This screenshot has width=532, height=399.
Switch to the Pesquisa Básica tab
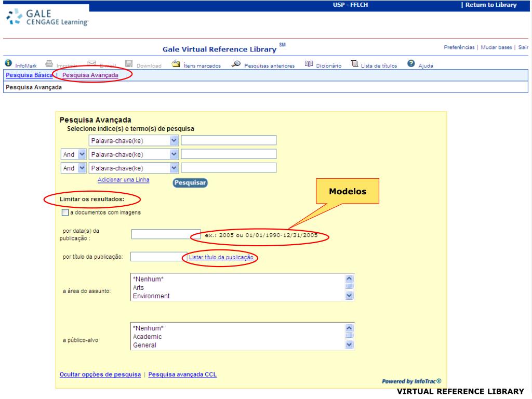tap(29, 75)
